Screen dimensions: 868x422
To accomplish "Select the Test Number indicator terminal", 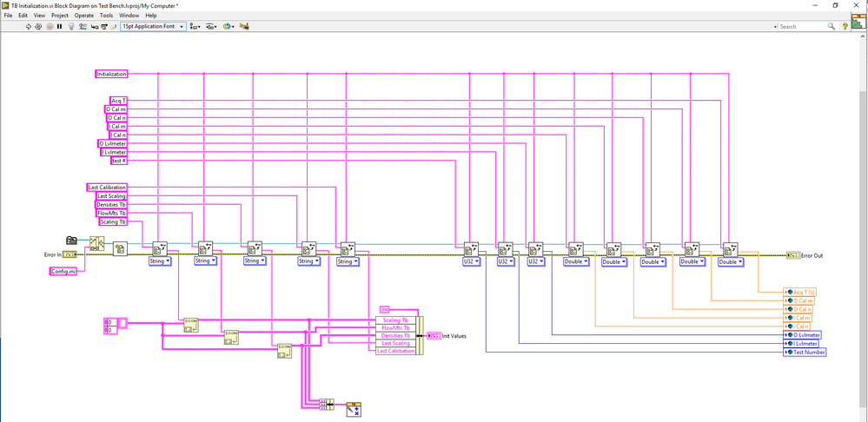I will (x=805, y=353).
